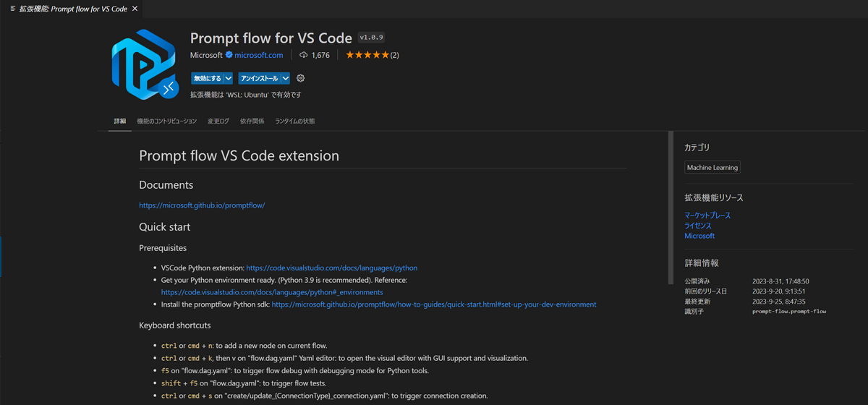Open the Microsoft resource link in sidebar
The image size is (868, 405).
coord(699,236)
